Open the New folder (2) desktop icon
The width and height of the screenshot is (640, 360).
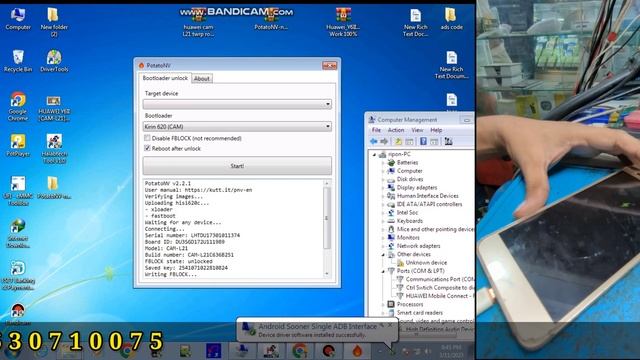pos(53,22)
